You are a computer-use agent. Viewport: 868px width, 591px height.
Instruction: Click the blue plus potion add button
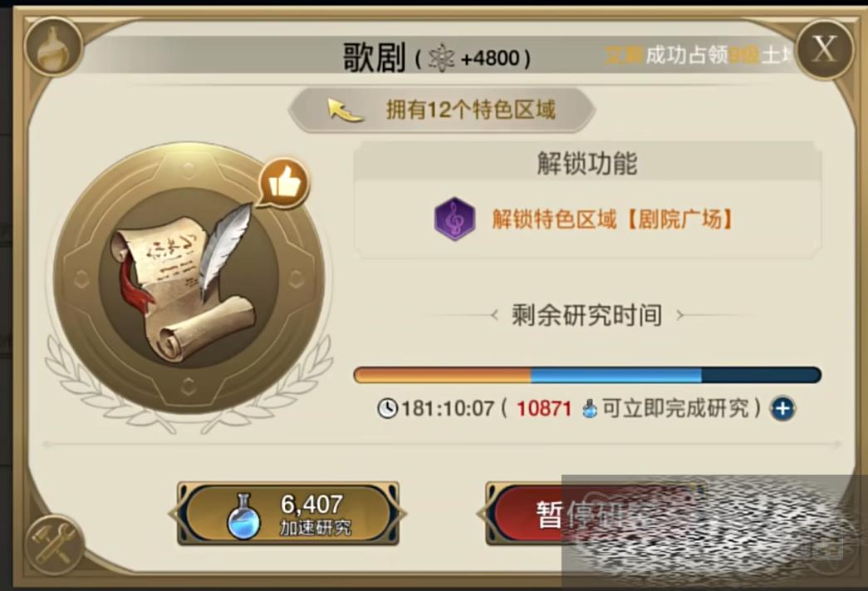click(782, 409)
